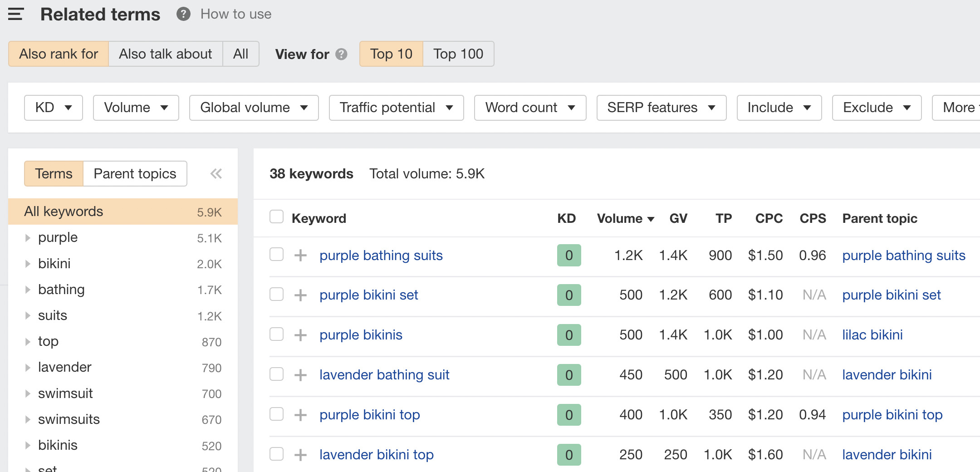Switch to Also talk about mode

pyautogui.click(x=165, y=54)
